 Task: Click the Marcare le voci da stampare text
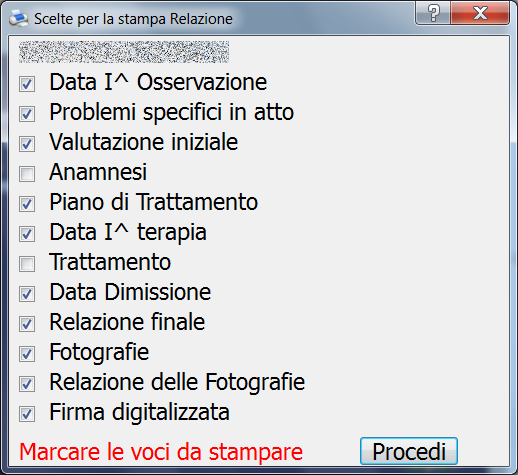[x=161, y=452]
